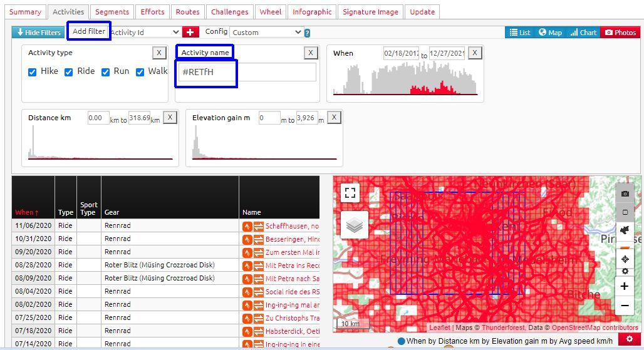
Task: Click swap-arrows icon in Besseringen row
Action: tap(258, 239)
